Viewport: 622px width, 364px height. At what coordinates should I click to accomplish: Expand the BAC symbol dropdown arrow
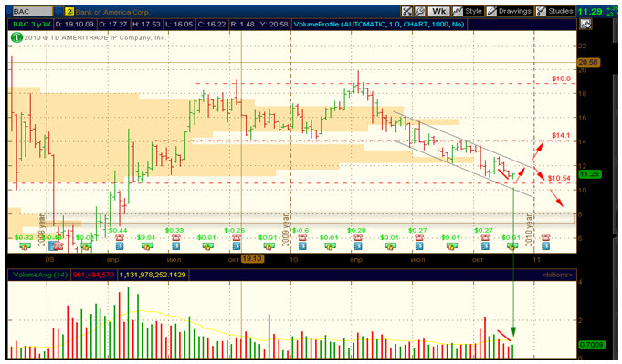[58, 12]
